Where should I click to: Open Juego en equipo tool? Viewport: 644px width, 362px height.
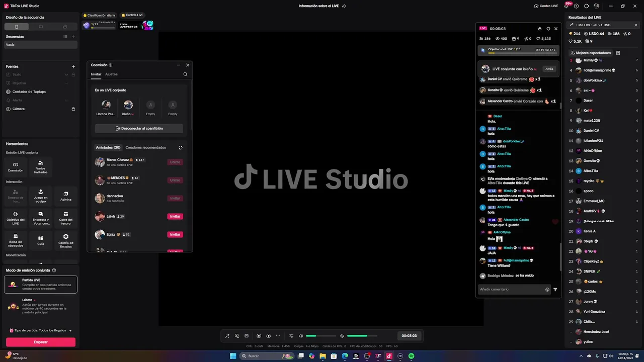tap(41, 196)
